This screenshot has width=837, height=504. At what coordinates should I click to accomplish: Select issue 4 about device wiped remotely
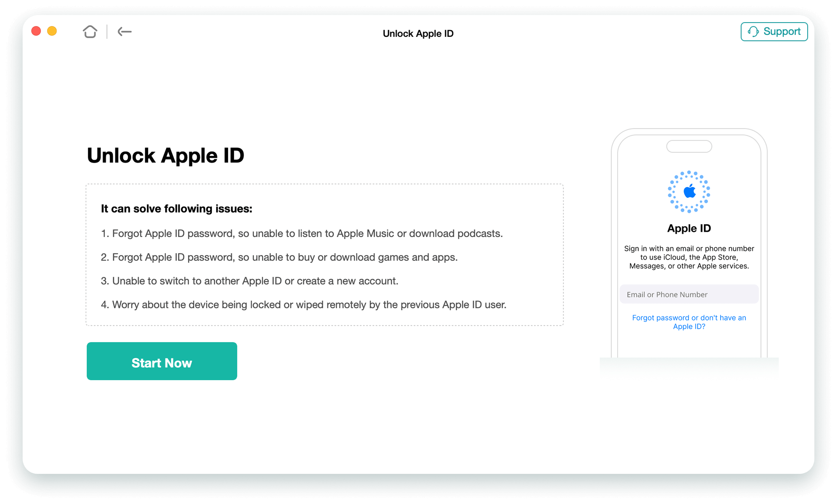pos(304,305)
